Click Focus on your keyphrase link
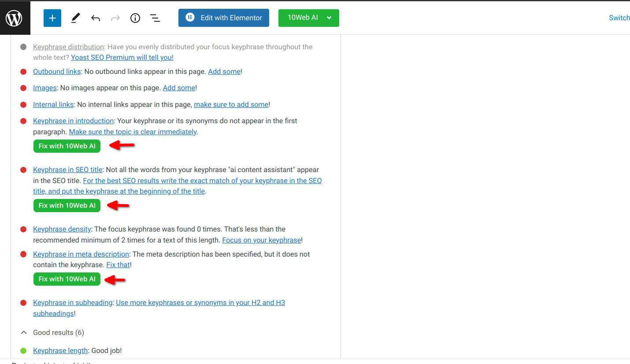 point(261,240)
